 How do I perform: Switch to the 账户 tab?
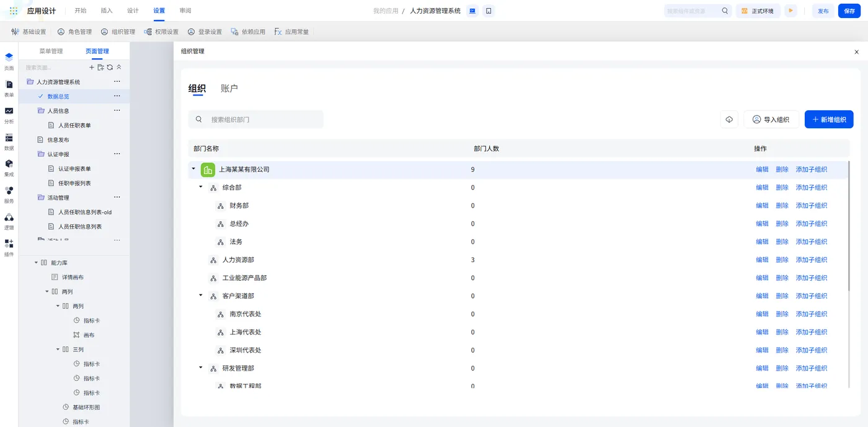(229, 89)
